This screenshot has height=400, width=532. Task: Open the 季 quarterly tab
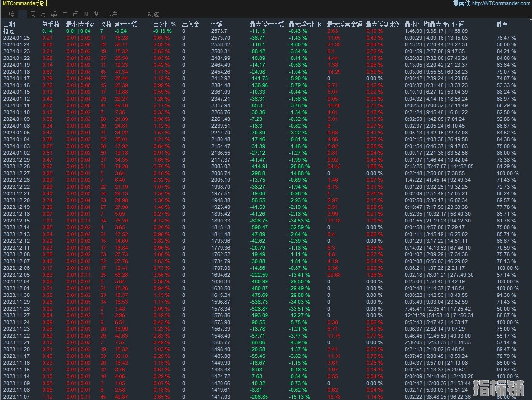[54, 14]
